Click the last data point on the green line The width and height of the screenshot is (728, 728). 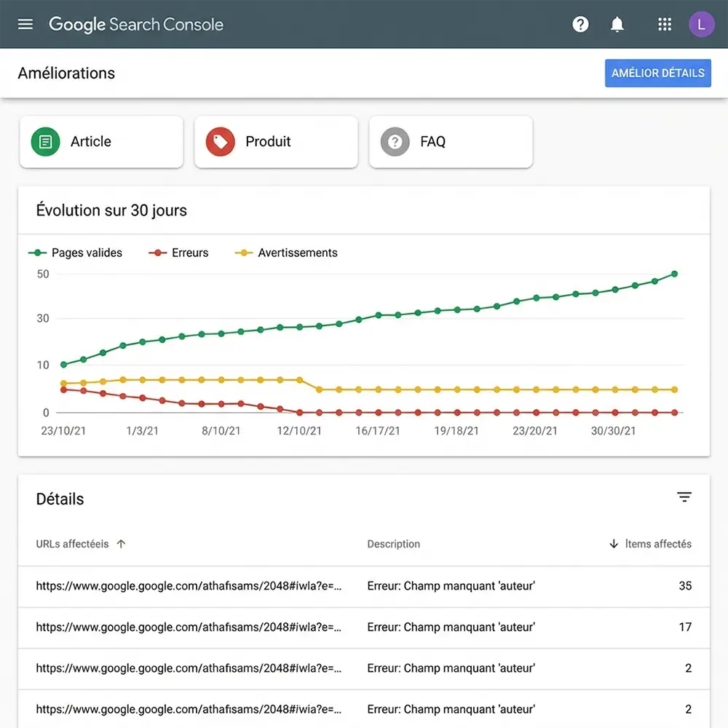[x=673, y=274]
